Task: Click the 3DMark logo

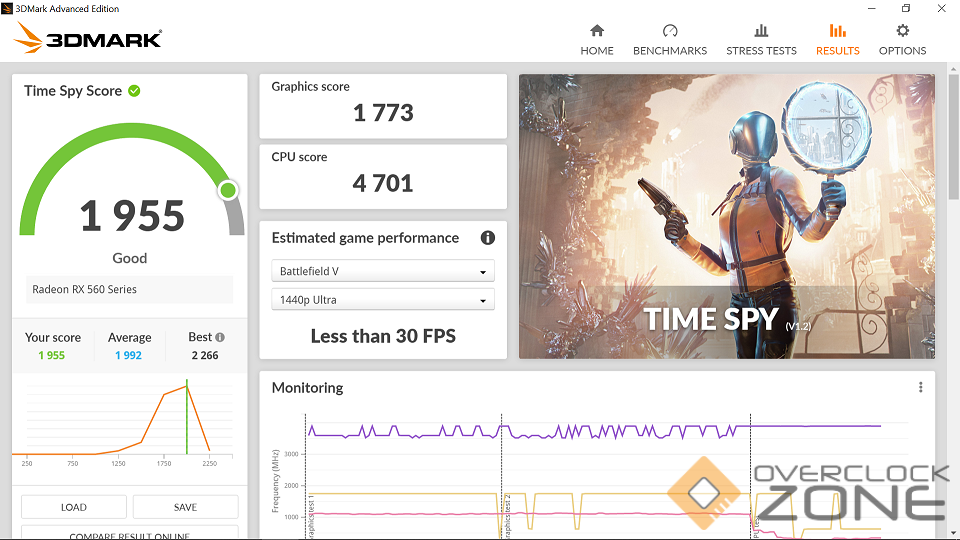Action: click(88, 37)
